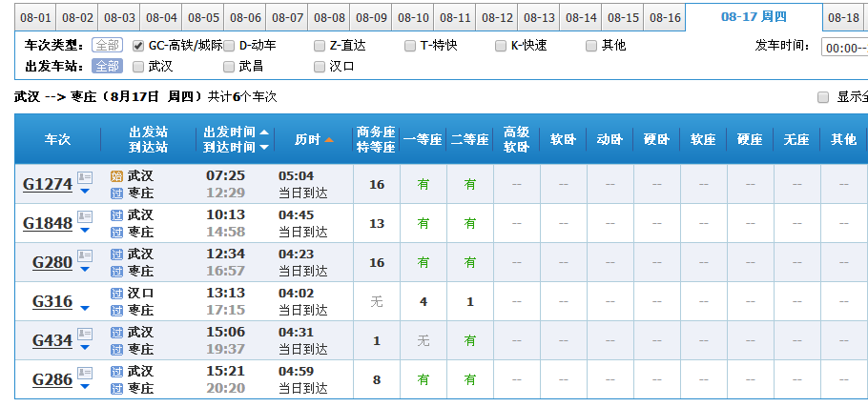868x407 pixels.
Task: Open train G280 link
Action: (x=52, y=263)
